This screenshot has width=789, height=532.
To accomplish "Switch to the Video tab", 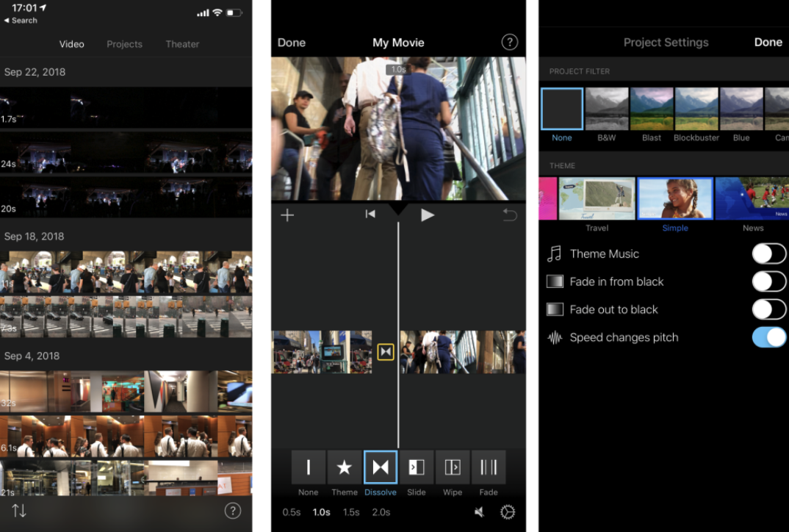I will (71, 44).
